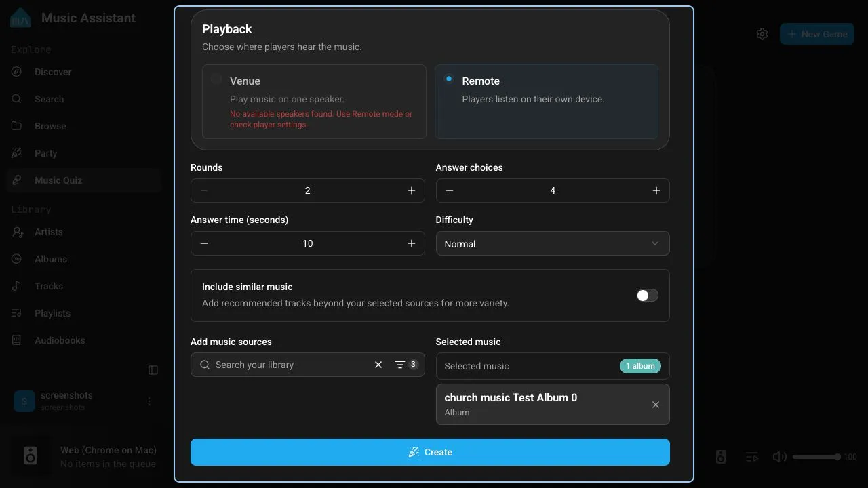868x488 pixels.
Task: Decrease Answer time with minus button
Action: [204, 243]
